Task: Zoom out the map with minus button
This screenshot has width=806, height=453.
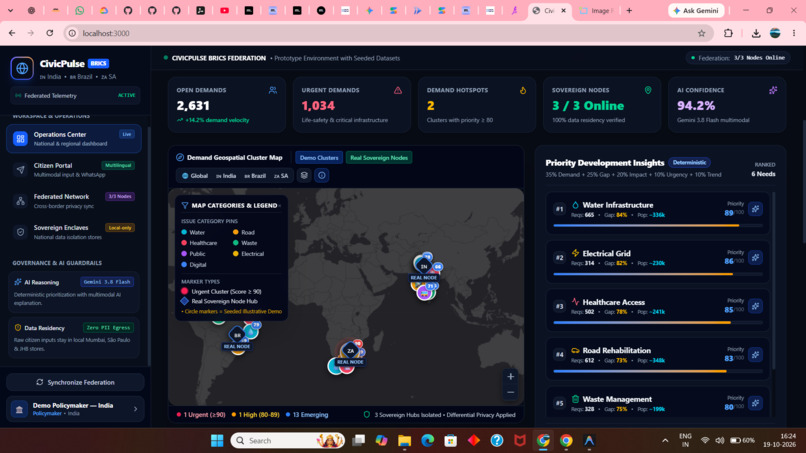Action: (x=510, y=392)
